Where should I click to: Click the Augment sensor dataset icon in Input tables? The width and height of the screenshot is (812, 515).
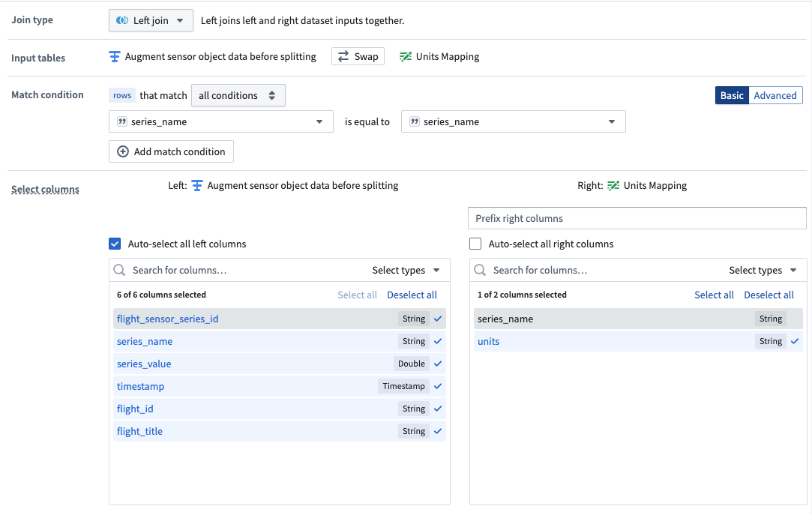click(x=115, y=56)
